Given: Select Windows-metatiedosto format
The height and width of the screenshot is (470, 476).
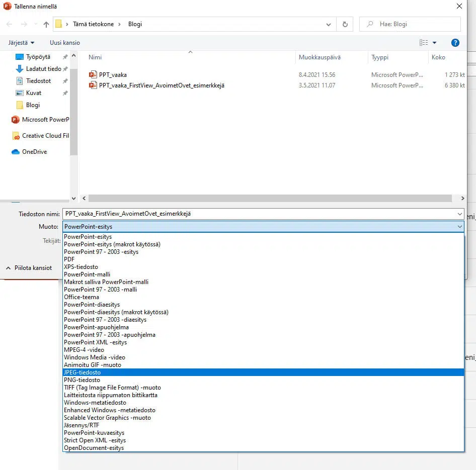Looking at the screenshot, I should coord(263,403).
